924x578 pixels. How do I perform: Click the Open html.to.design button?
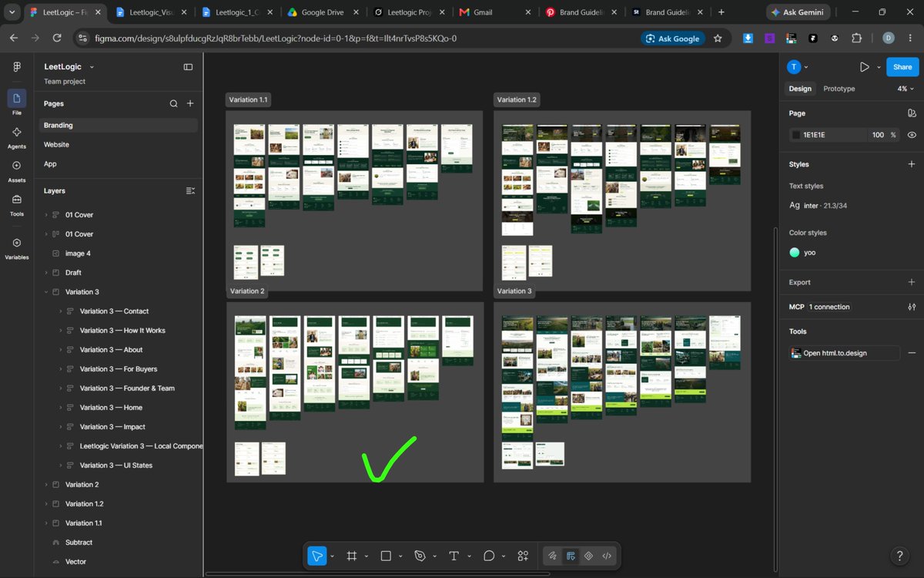point(845,353)
